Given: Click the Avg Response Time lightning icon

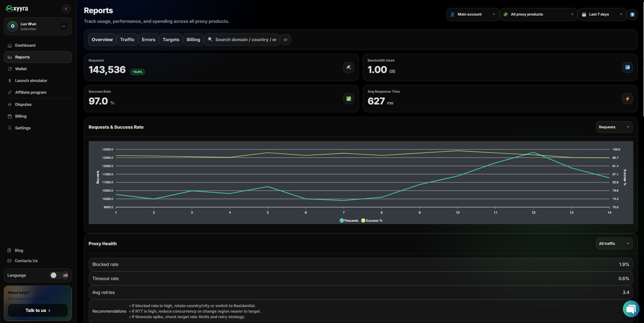Looking at the screenshot, I should coord(627,99).
